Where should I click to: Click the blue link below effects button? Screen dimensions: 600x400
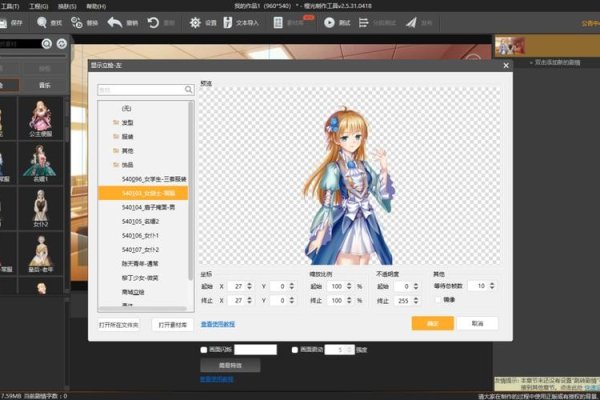[217, 379]
